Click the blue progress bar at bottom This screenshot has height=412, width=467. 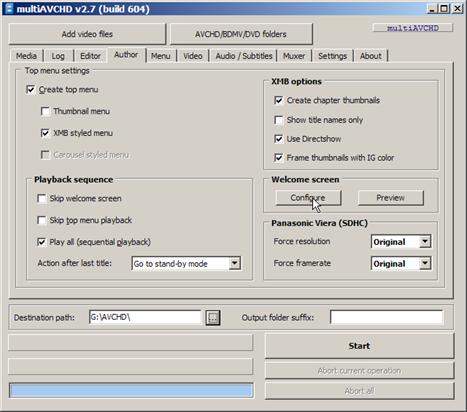click(131, 390)
